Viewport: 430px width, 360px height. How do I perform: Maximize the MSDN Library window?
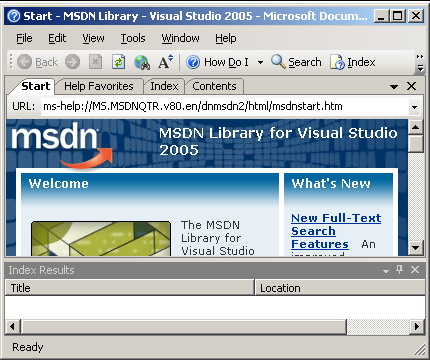point(398,16)
